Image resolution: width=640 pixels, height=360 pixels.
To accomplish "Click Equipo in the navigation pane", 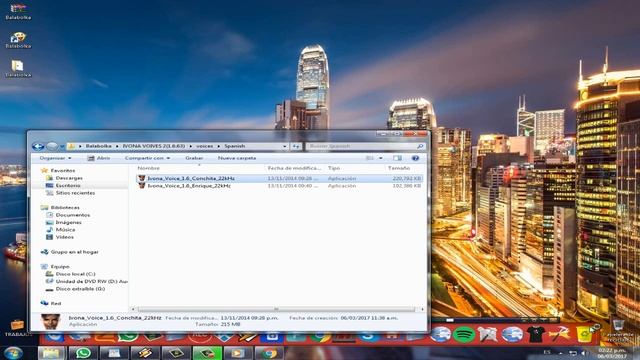I will (x=60, y=267).
